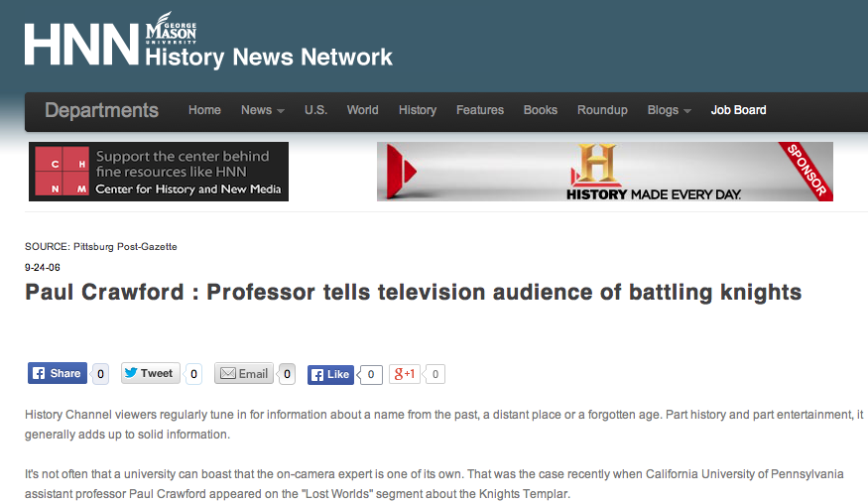
Task: Share the article on Facebook
Action: coord(58,374)
